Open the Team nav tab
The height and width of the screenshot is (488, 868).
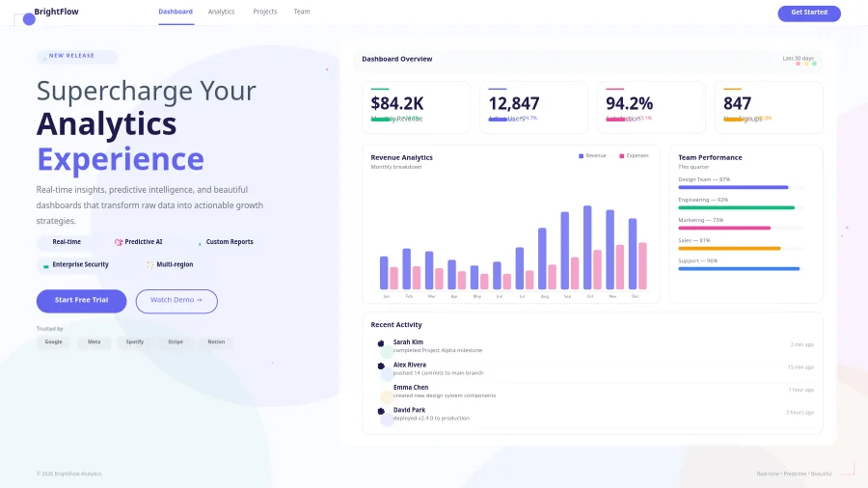302,12
